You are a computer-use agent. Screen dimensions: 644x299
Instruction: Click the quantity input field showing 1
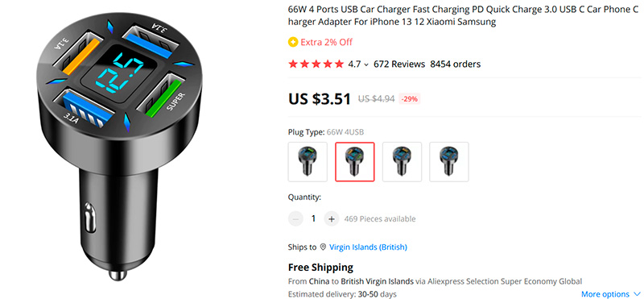[313, 218]
